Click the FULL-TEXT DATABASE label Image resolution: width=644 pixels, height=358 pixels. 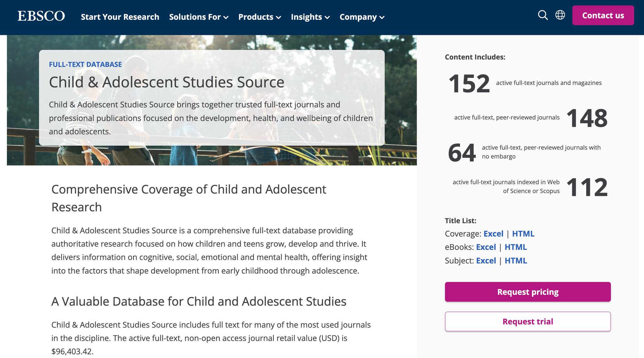(85, 64)
